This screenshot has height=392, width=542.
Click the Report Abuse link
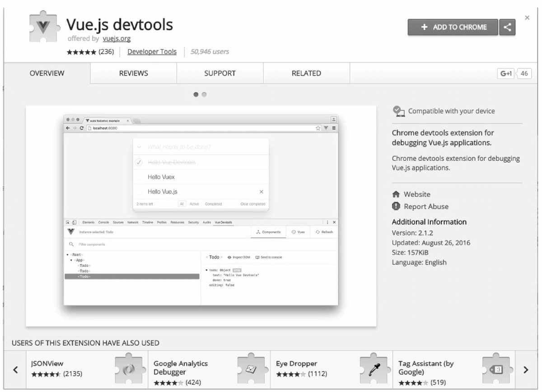[x=426, y=206]
